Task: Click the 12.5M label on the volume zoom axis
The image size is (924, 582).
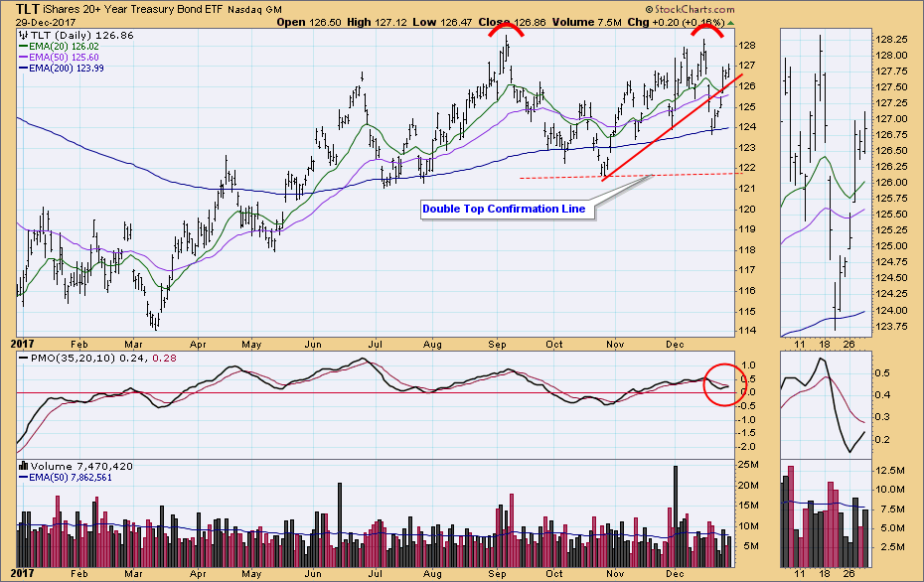Action: coord(891,470)
